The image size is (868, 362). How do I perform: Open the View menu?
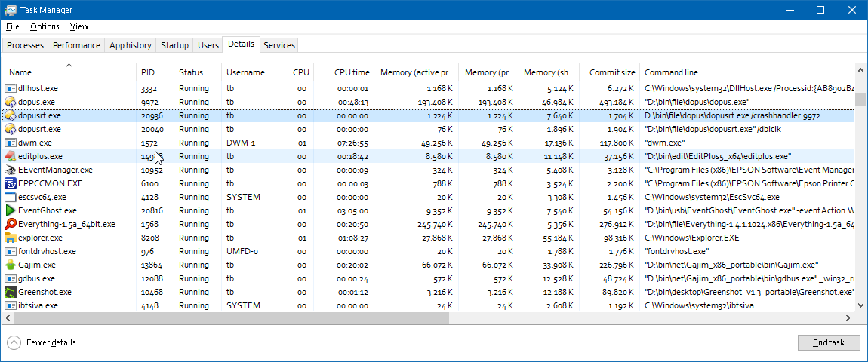click(x=79, y=26)
